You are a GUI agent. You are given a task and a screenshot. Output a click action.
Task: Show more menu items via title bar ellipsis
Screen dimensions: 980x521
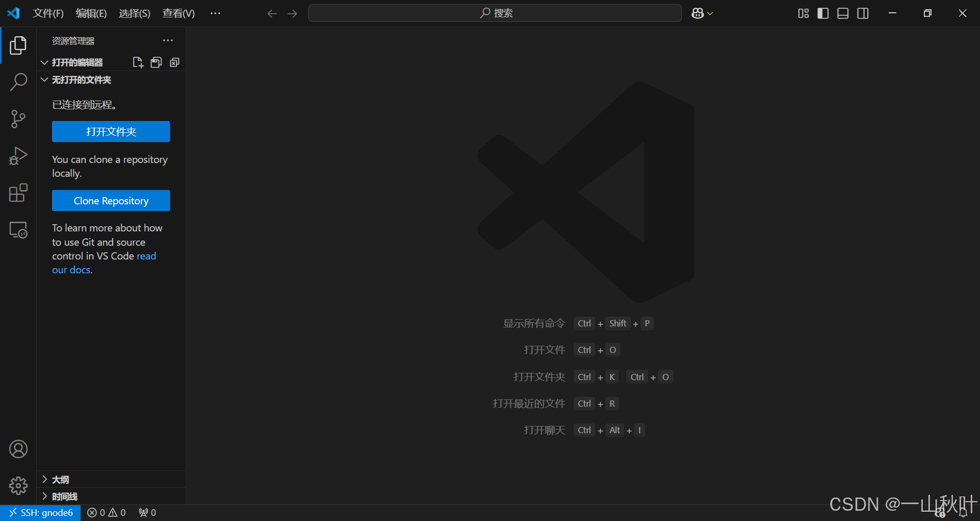215,13
